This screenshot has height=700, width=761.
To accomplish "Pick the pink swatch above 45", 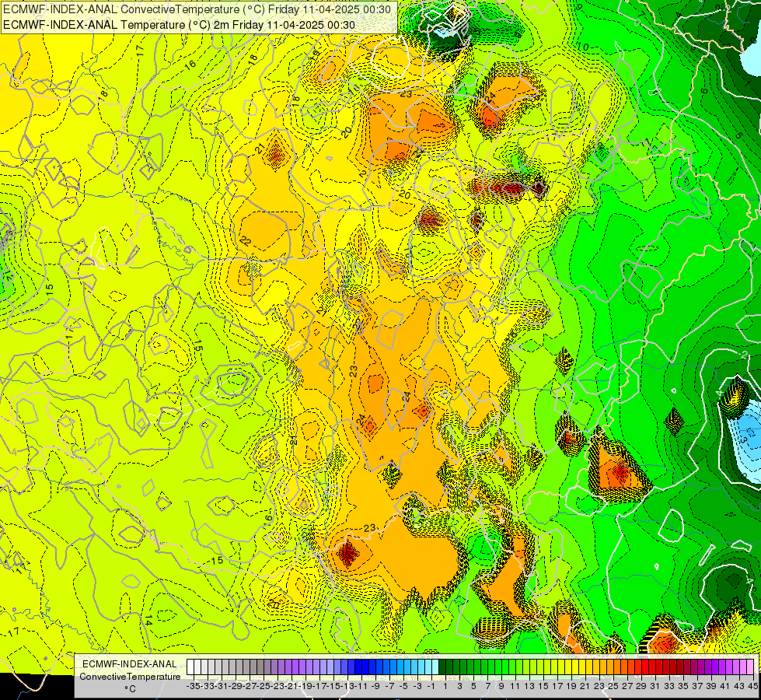I will pyautogui.click(x=750, y=667).
